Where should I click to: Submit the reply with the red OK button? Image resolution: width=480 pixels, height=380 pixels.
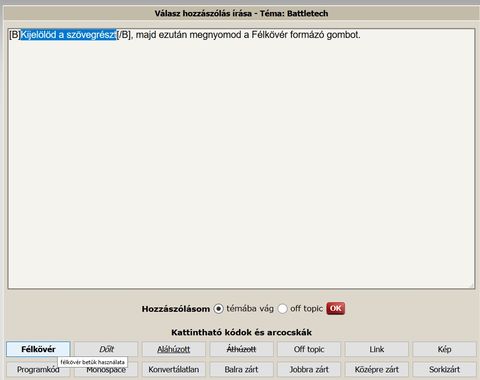pyautogui.click(x=335, y=308)
